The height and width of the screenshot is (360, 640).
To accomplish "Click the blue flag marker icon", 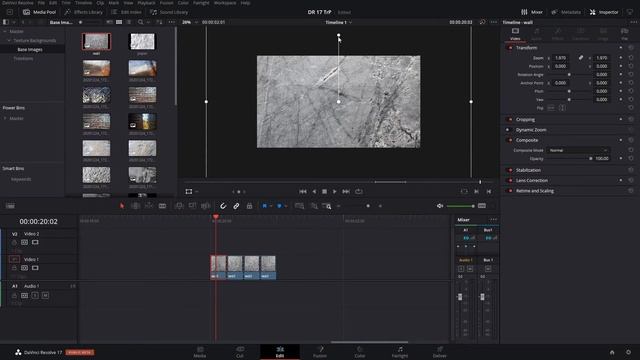I will click(264, 206).
